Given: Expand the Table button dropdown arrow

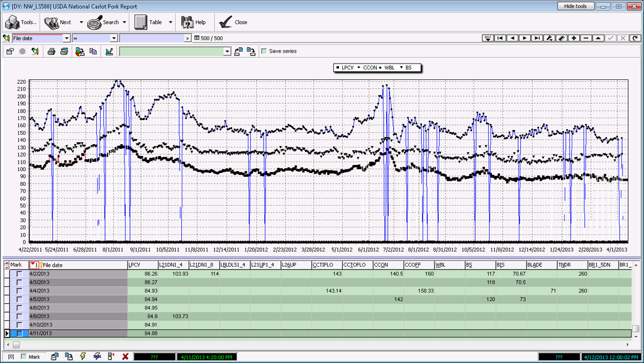Looking at the screenshot, I should tap(170, 22).
